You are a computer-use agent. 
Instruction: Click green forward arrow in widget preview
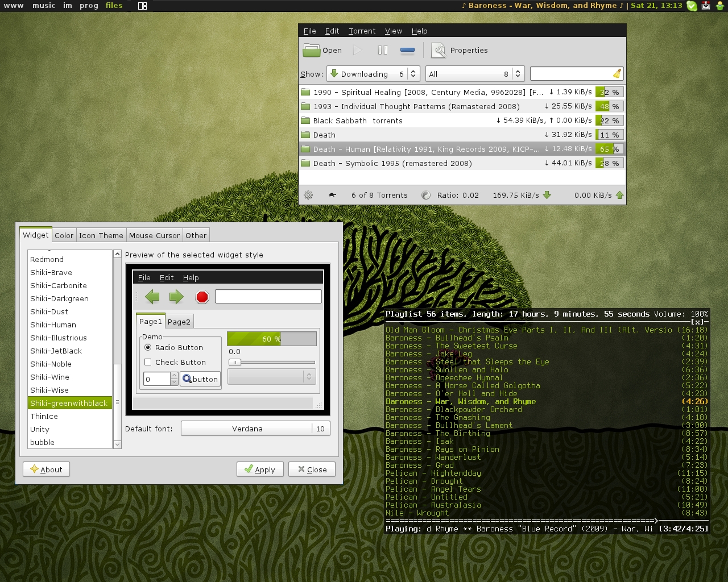point(176,296)
